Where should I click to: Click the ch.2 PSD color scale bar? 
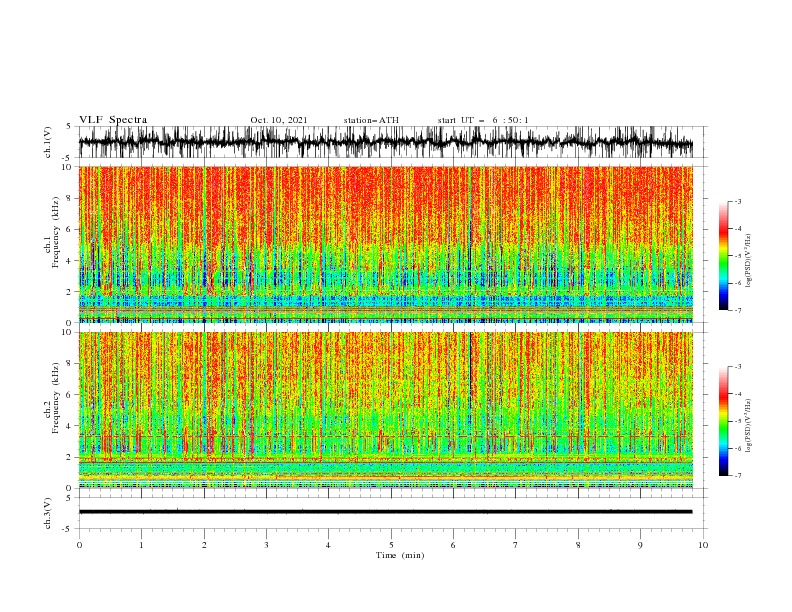point(723,421)
